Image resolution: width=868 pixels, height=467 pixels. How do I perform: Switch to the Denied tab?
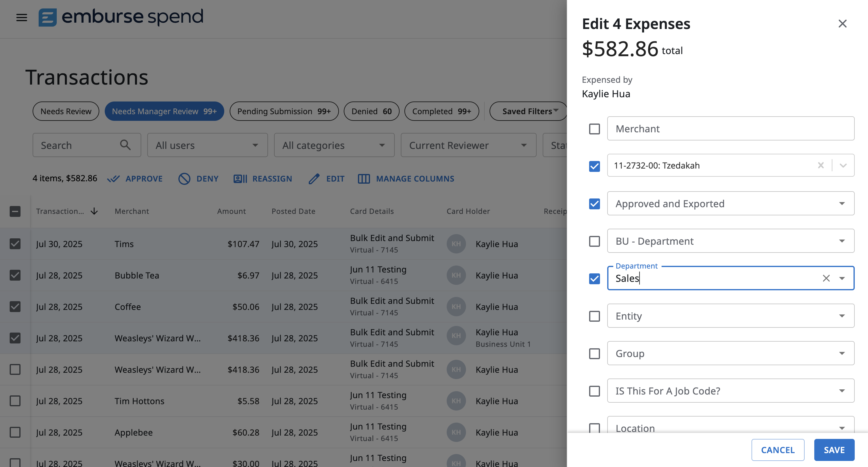click(x=371, y=111)
